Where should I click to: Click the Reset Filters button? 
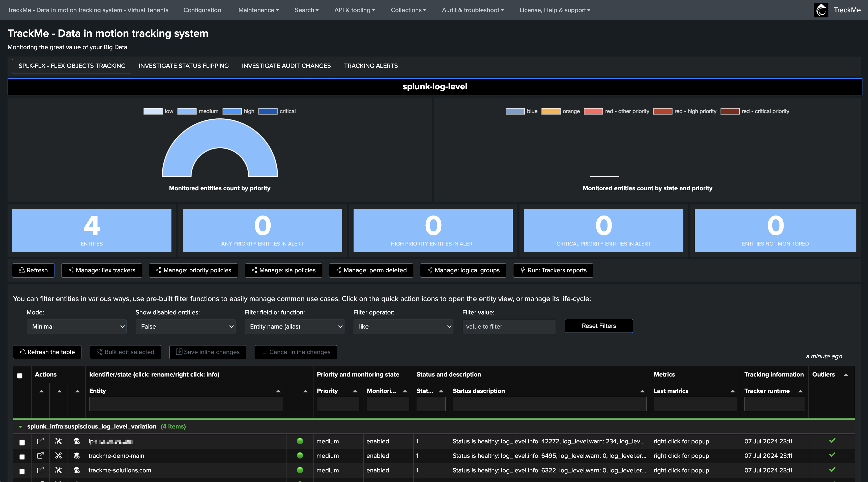[598, 326]
